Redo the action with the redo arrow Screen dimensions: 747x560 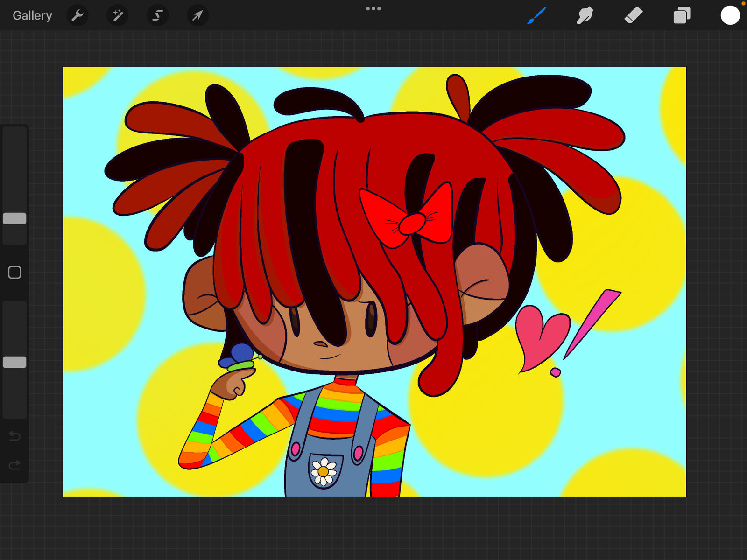point(14,465)
